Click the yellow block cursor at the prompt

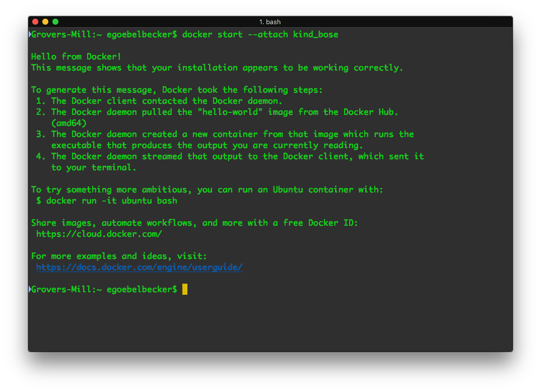184,289
